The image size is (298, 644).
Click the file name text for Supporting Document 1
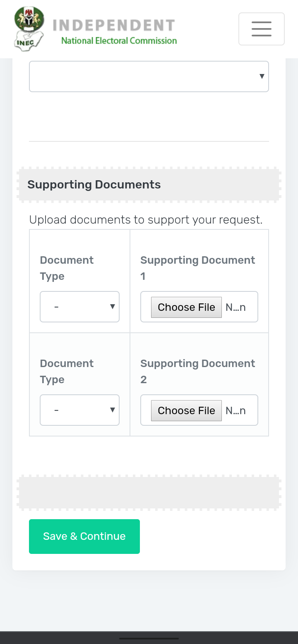(236, 307)
